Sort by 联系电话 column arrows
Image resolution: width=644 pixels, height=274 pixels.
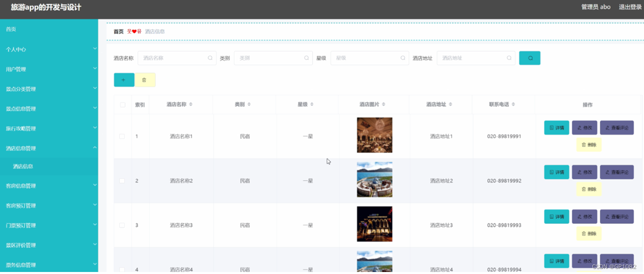tap(513, 104)
